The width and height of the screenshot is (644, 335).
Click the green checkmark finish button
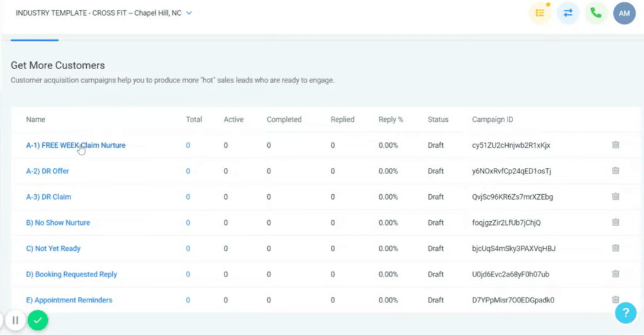(38, 320)
